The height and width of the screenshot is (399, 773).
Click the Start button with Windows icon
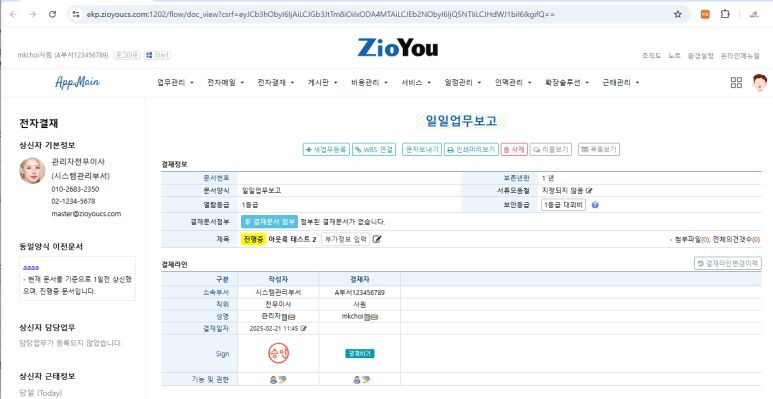[158, 55]
